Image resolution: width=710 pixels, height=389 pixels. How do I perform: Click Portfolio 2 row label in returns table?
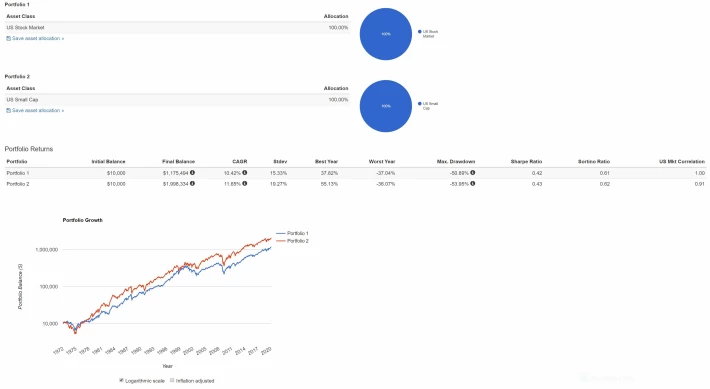18,184
